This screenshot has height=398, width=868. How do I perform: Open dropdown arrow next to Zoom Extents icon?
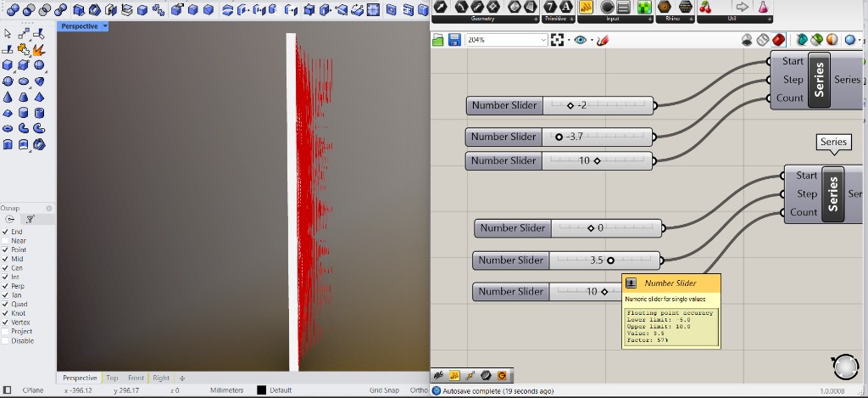coord(569,40)
